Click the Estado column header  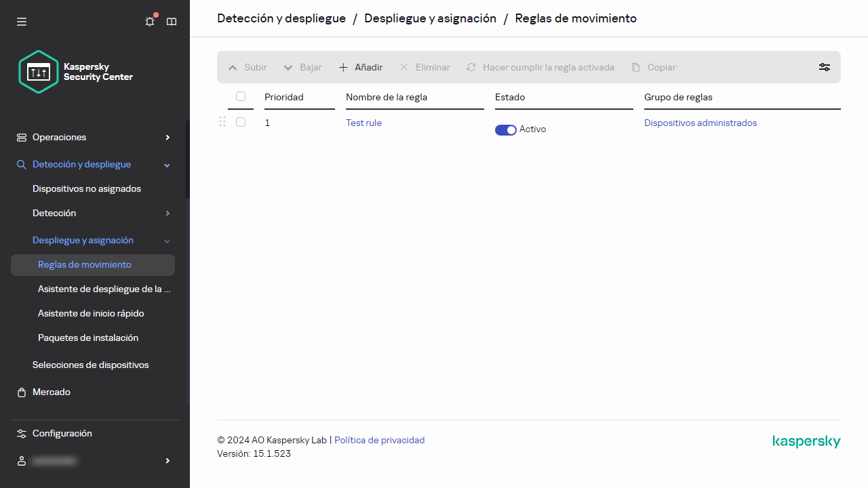510,97
